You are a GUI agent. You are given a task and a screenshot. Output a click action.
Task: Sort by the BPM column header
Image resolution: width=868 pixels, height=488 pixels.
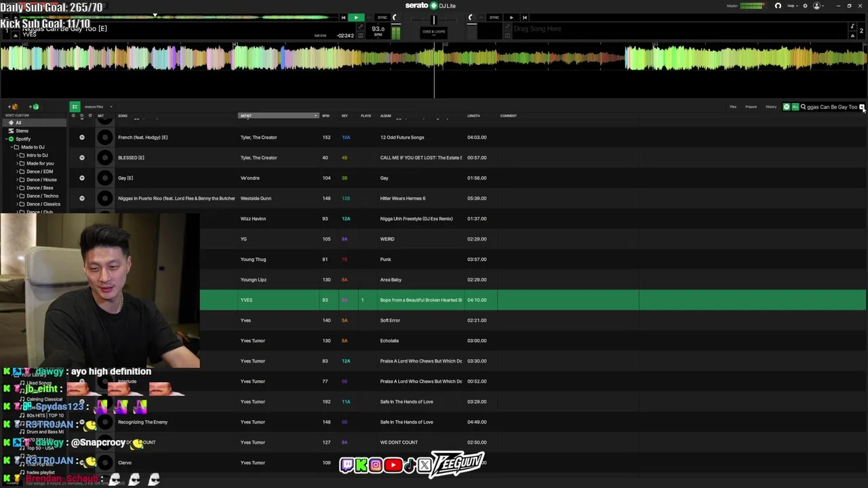point(325,116)
